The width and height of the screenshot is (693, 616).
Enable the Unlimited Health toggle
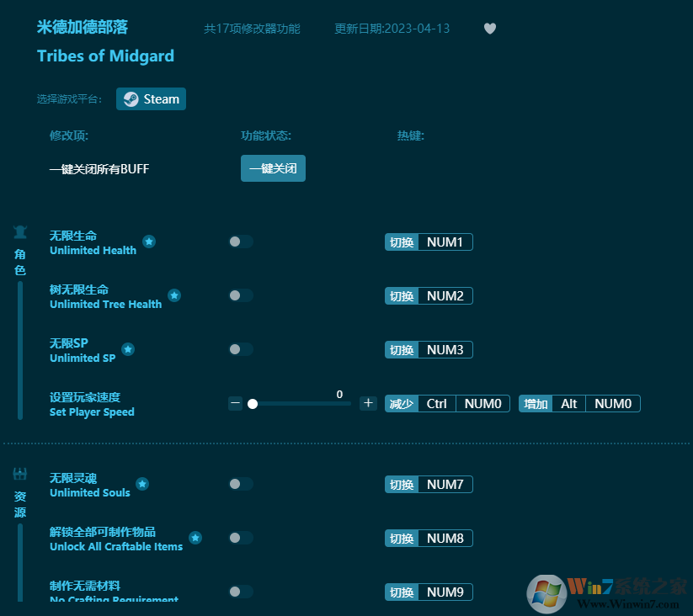(x=241, y=242)
